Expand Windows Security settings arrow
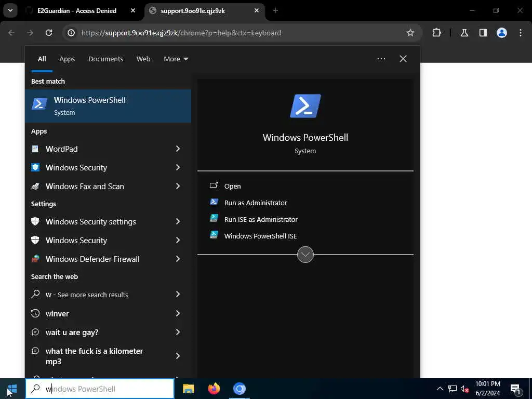This screenshot has width=532, height=399. coord(178,221)
